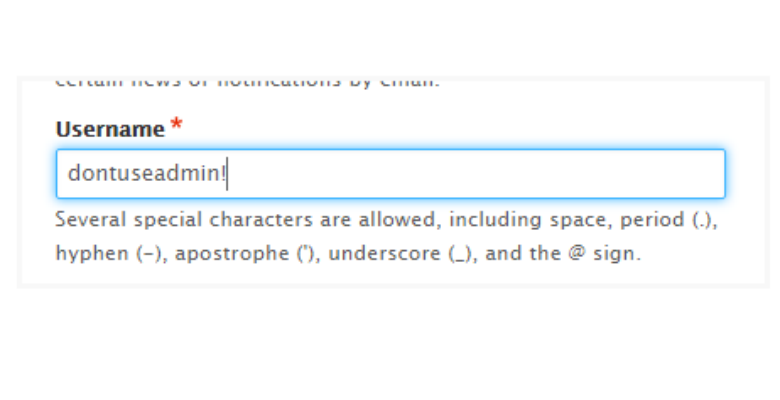Click "apostrophe (')" in the help text

click(x=244, y=254)
